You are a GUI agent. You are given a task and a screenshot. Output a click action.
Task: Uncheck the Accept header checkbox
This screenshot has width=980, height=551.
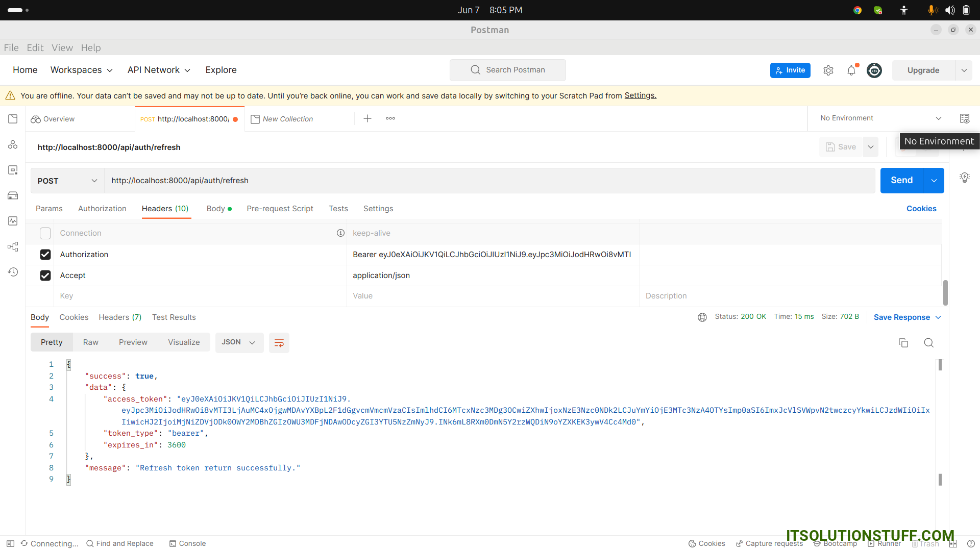click(x=45, y=275)
